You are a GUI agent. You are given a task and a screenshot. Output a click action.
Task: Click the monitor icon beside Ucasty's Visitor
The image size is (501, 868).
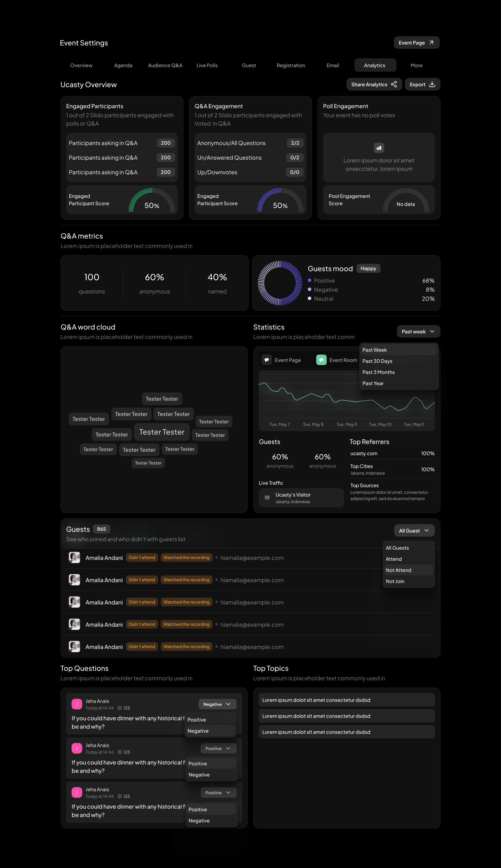(267, 497)
